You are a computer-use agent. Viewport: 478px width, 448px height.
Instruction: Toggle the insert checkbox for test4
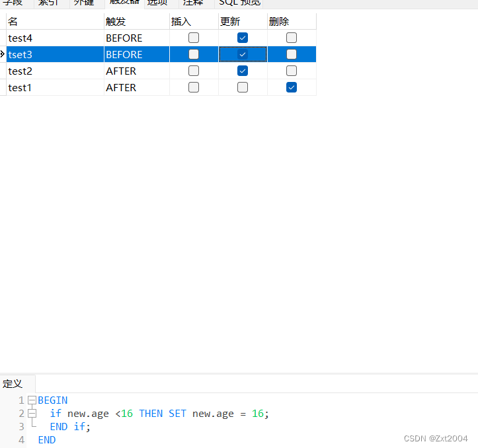click(x=194, y=38)
